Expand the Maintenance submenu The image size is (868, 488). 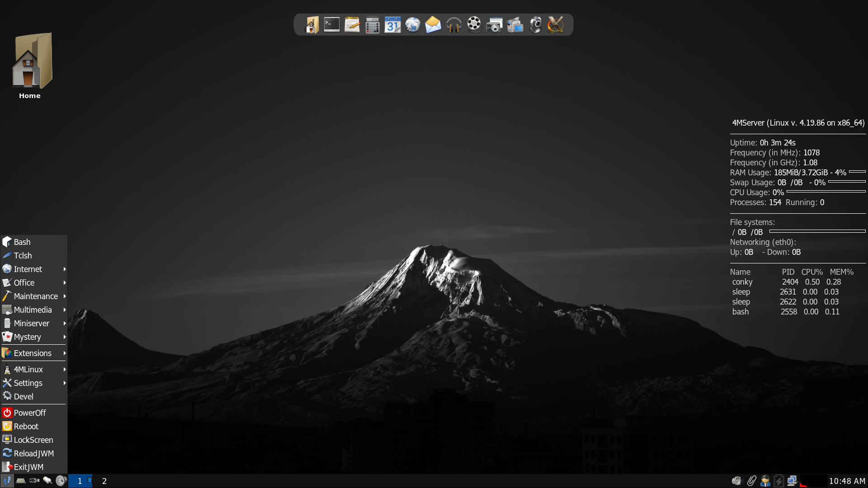pyautogui.click(x=34, y=296)
